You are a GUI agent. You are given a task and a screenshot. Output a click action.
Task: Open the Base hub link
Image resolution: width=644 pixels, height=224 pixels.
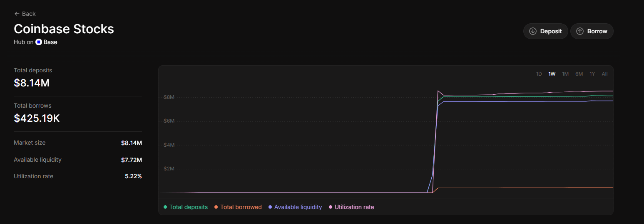tap(46, 42)
